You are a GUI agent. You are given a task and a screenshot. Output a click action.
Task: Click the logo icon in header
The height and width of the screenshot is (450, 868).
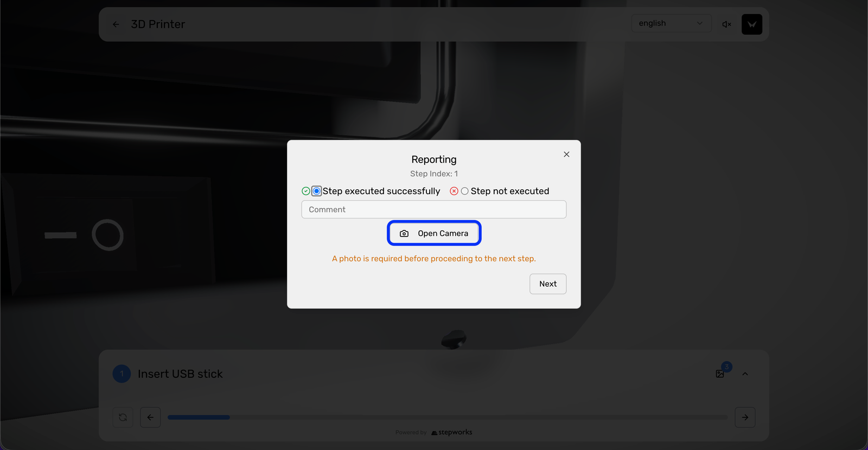752,24
